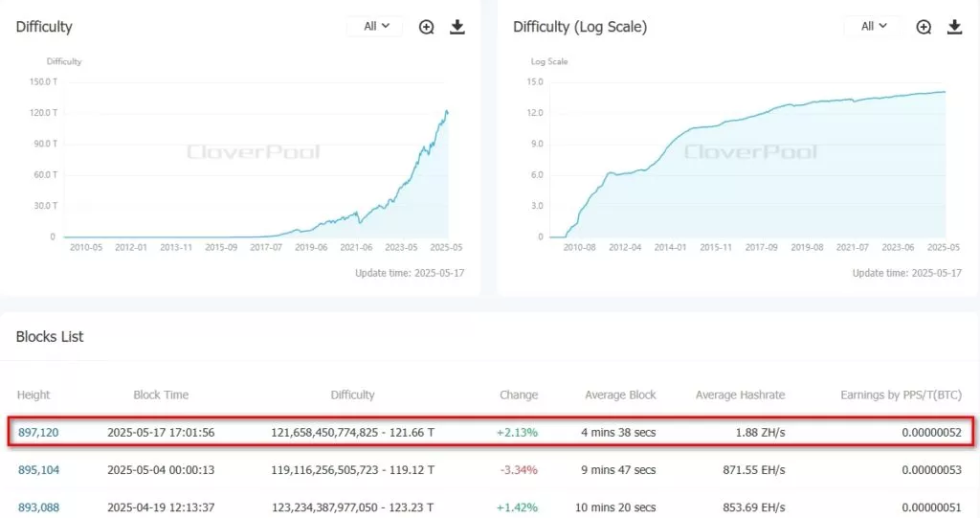The height and width of the screenshot is (518, 980).
Task: Click the Difficulty chart line peak
Action: [446, 111]
